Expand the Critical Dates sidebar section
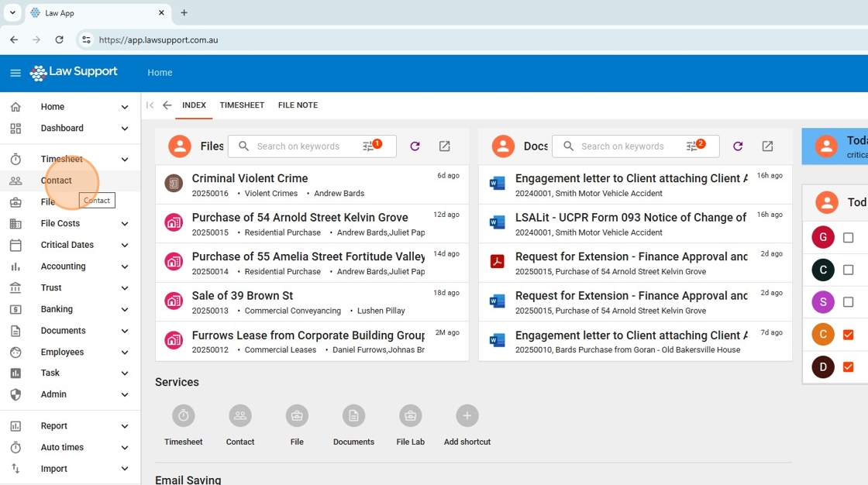868x485 pixels. coord(125,245)
